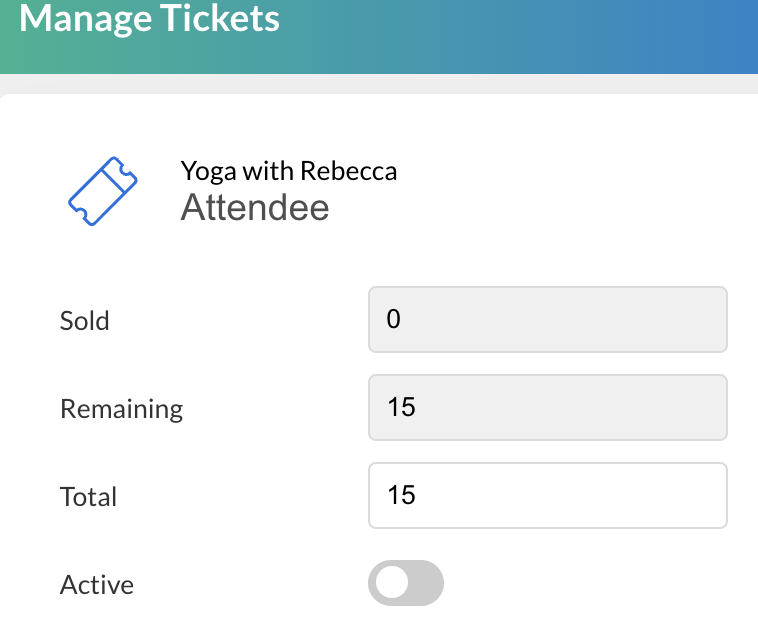Click the gray track of the Active toggle
Viewport: 758px width, 640px height.
coord(424,583)
